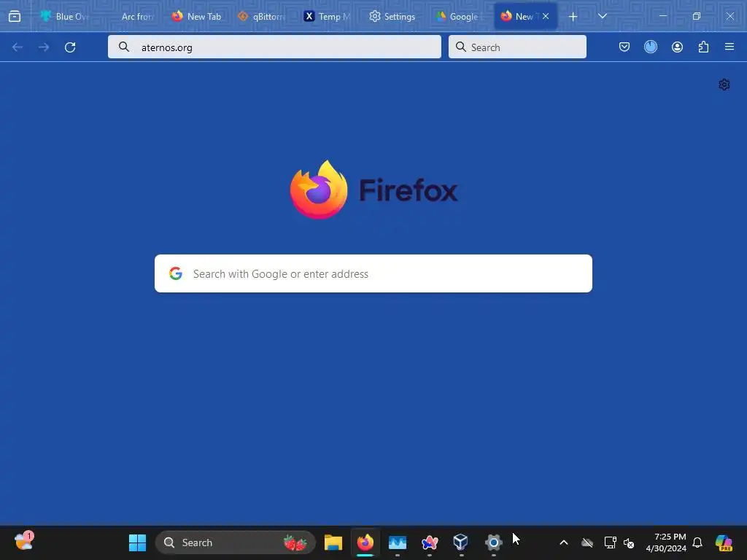The width and height of the screenshot is (747, 560).
Task: Open the blue chart app on taskbar
Action: [398, 542]
